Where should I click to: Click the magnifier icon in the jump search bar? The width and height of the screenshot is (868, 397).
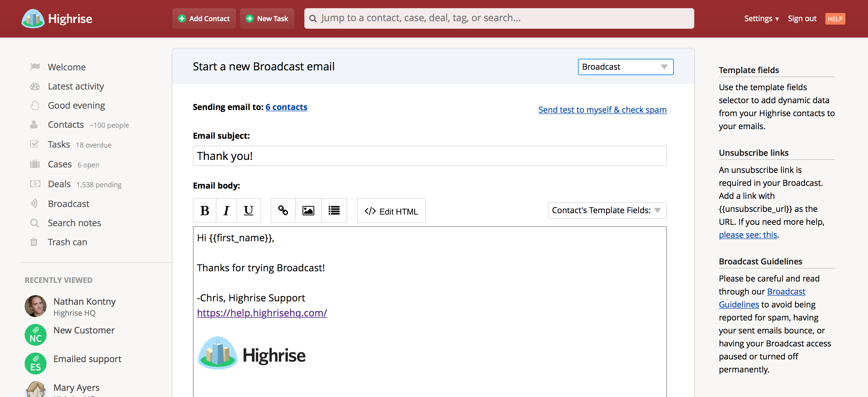[313, 18]
